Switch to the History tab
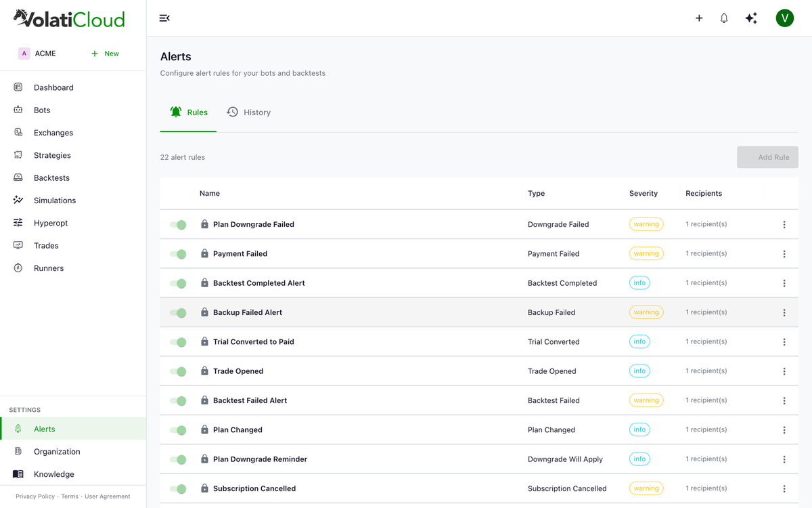Image resolution: width=812 pixels, height=508 pixels. 248,112
